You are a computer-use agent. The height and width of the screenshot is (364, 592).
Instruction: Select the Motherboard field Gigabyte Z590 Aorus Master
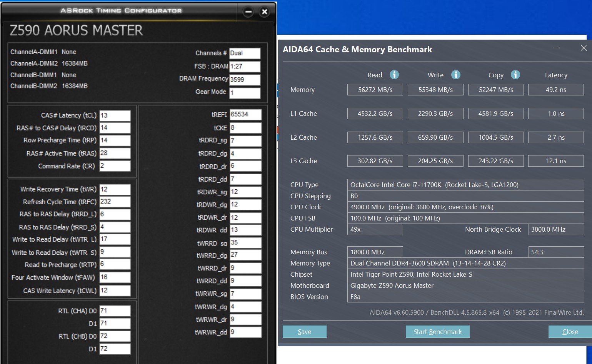coord(465,286)
